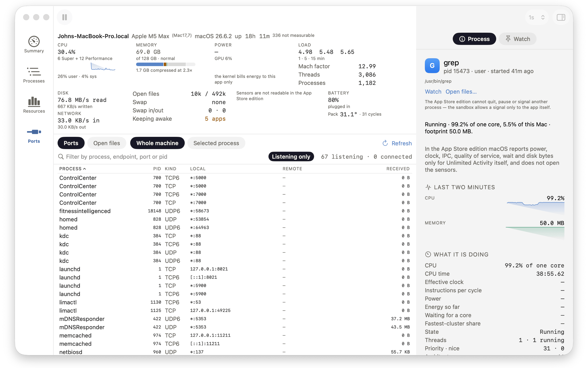Click the search magnifier icon in filter

pos(61,156)
